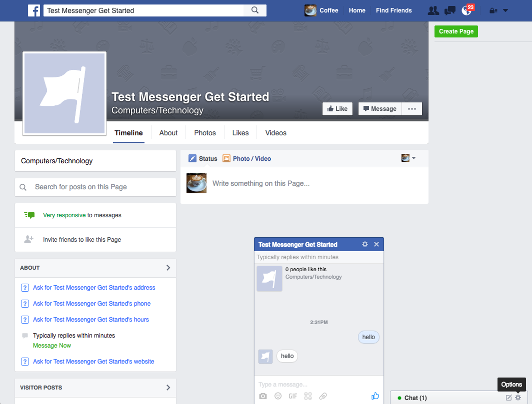Go to Home
The height and width of the screenshot is (404, 532).
click(357, 10)
